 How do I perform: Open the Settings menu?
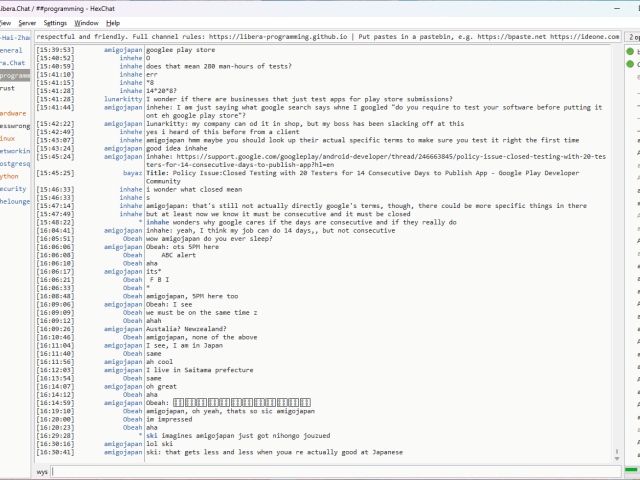click(56, 22)
